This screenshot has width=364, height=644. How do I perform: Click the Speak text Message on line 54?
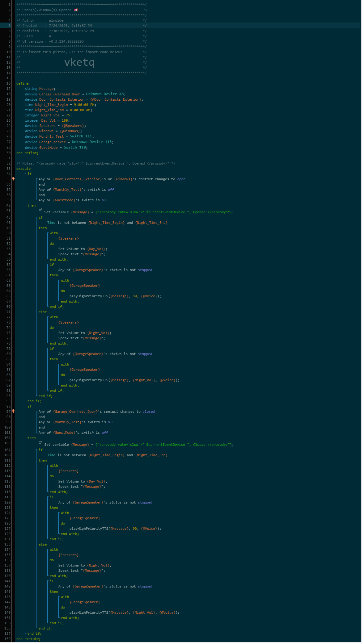(x=82, y=254)
